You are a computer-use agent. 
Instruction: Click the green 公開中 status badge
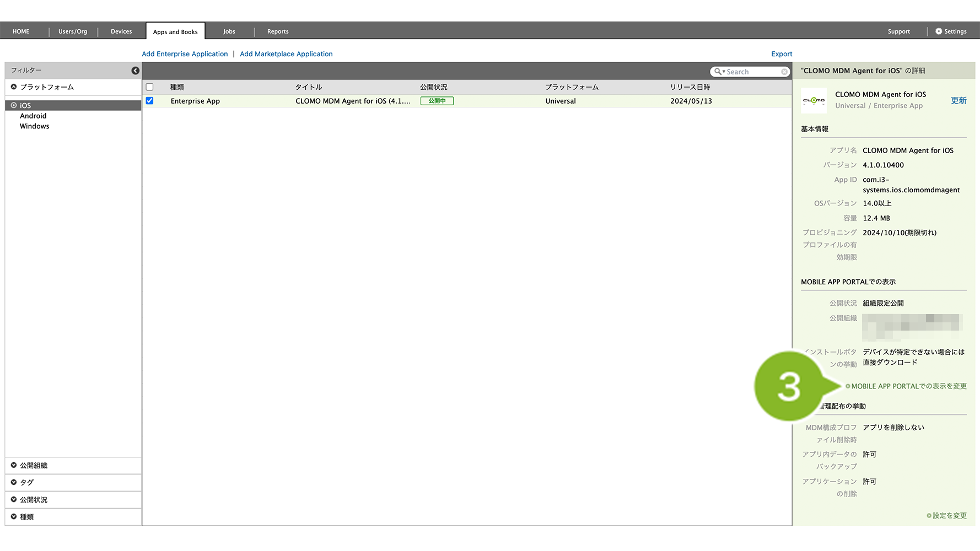pos(437,101)
